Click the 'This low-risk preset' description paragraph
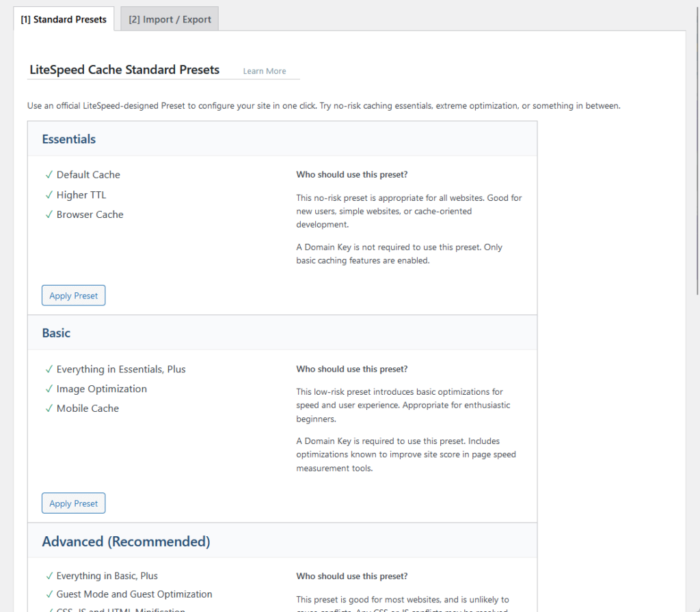The image size is (700, 612). point(403,406)
